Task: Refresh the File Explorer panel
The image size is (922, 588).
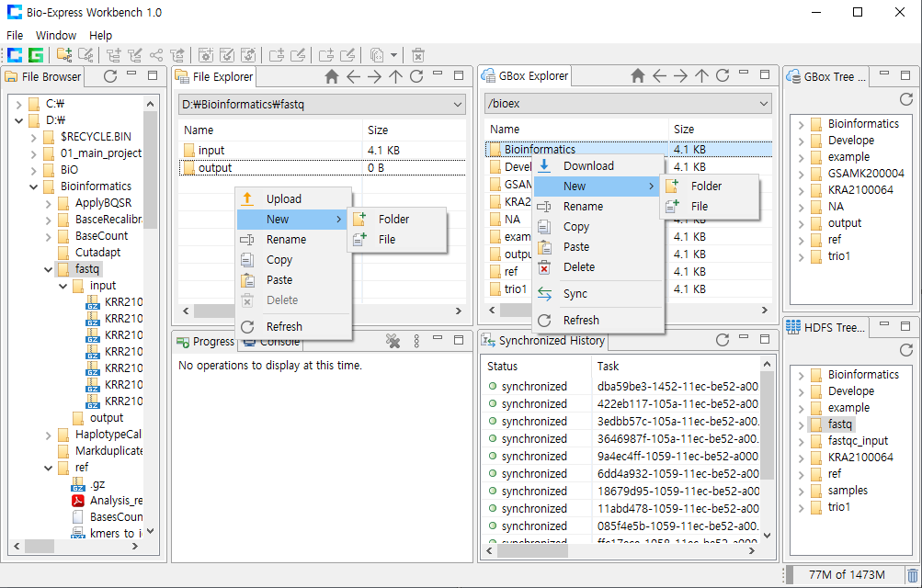Action: click(x=417, y=75)
